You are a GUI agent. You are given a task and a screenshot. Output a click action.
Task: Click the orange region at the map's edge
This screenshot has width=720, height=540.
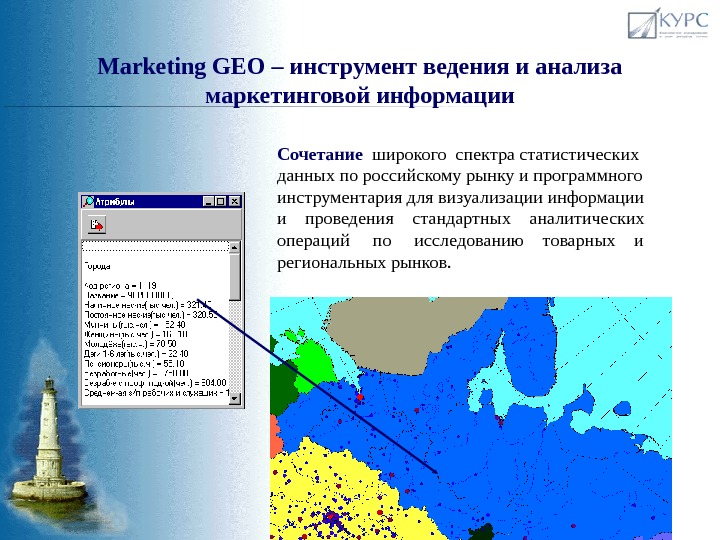click(276, 436)
